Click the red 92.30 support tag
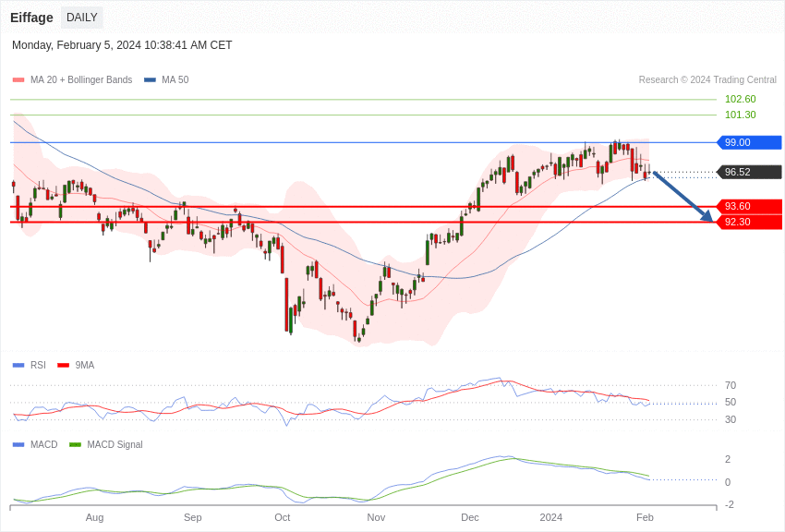This screenshot has height=532, width=785. pos(750,222)
